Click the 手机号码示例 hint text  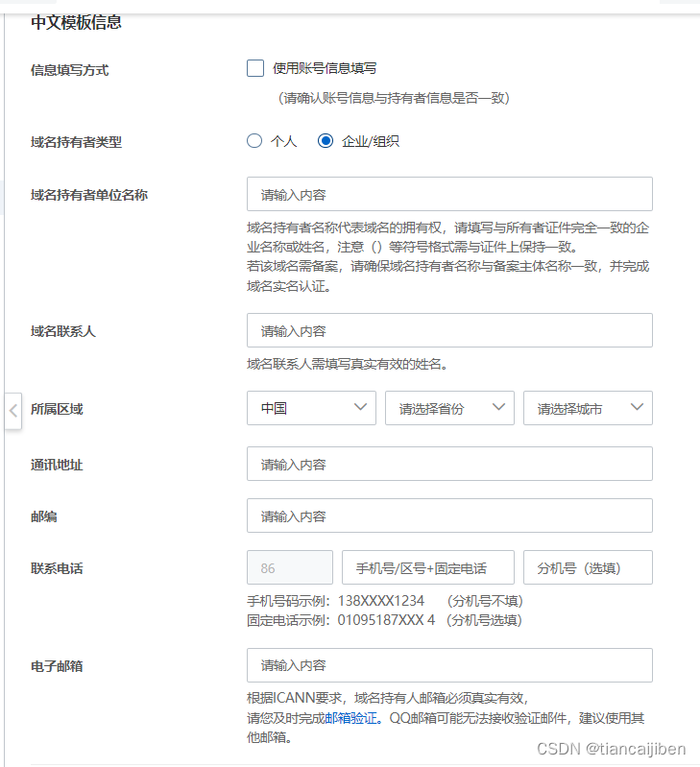(385, 601)
